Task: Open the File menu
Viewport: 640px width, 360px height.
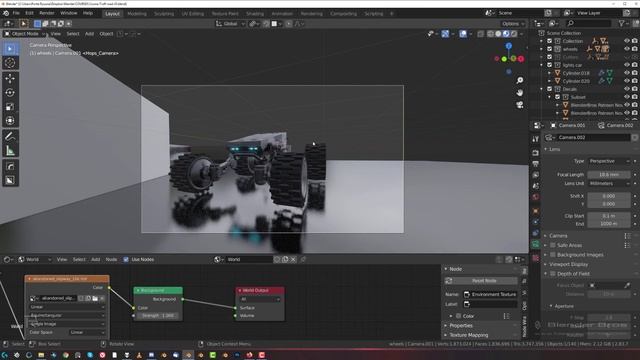Action: coord(16,13)
